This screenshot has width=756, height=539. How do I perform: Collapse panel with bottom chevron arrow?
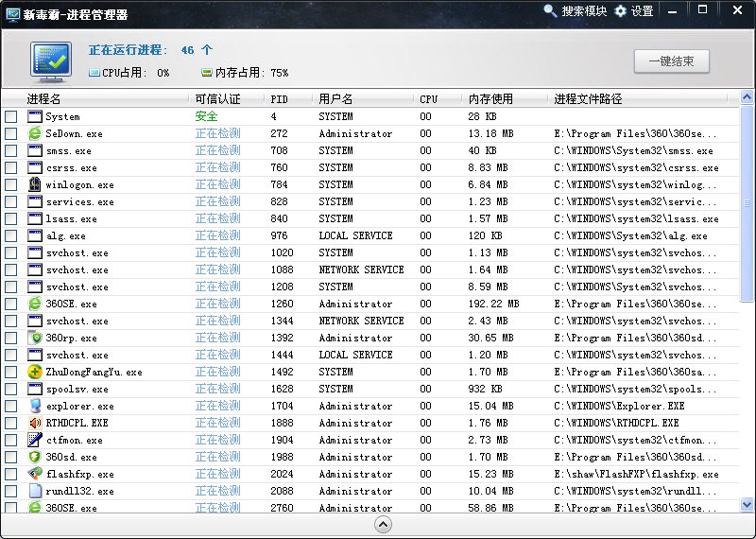point(383,525)
